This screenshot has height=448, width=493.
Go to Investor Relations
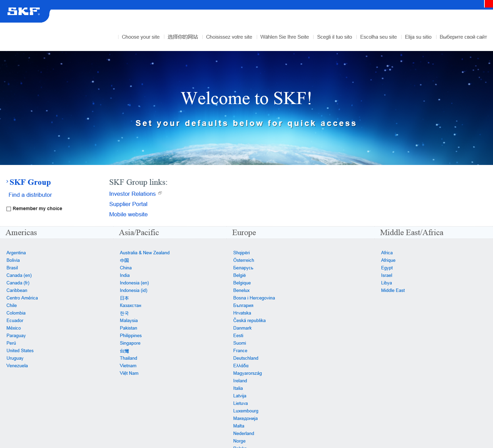[x=132, y=194]
